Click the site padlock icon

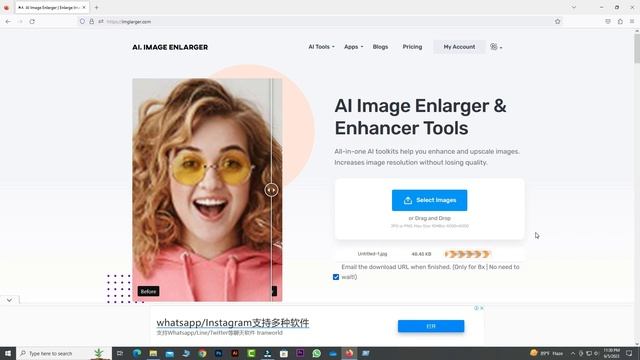(91, 21)
